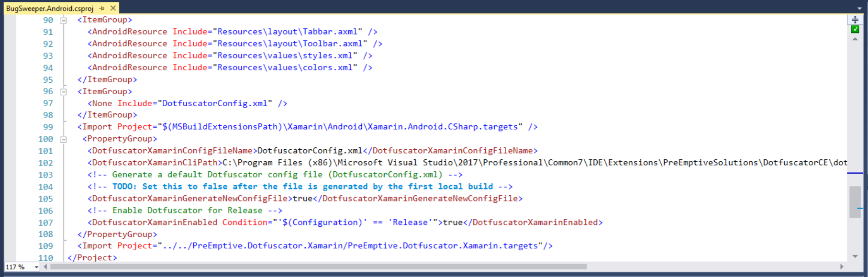Click the DotfuscatorXamarinConfigFileName element line
Viewport: 868px width, 277px height.
pyautogui.click(x=312, y=151)
